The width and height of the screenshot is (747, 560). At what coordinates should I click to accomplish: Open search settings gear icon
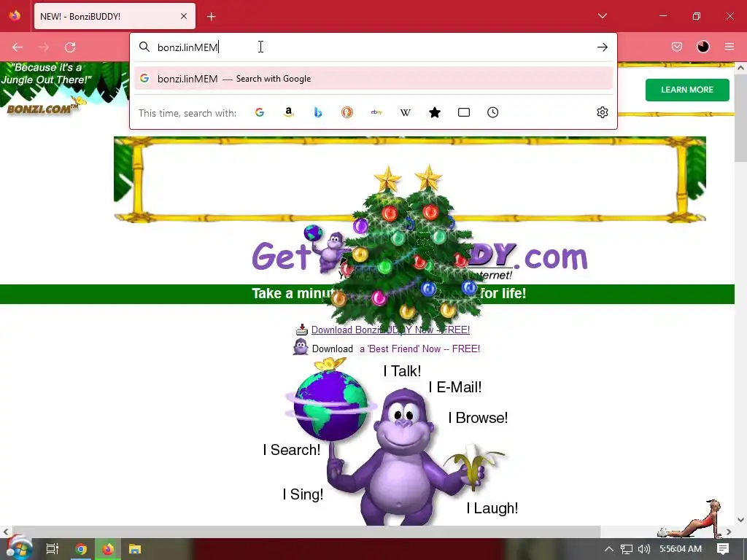pos(602,112)
